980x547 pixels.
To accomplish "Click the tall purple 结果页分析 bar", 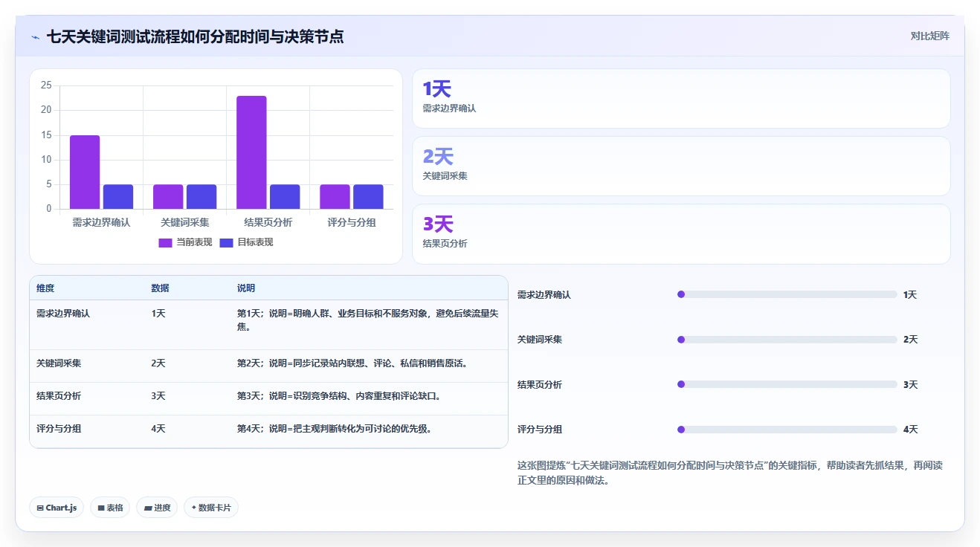I will click(251, 152).
